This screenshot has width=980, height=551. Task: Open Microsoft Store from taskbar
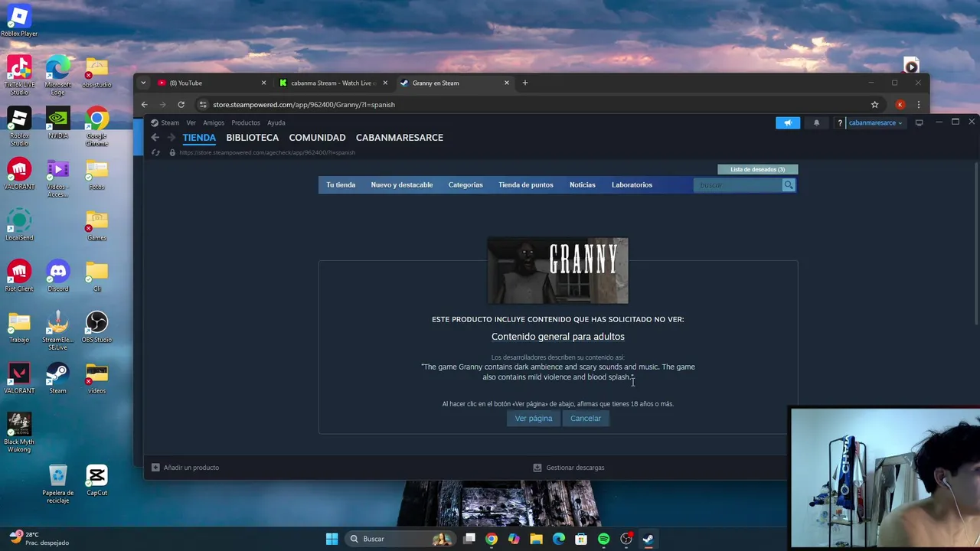[x=581, y=539]
